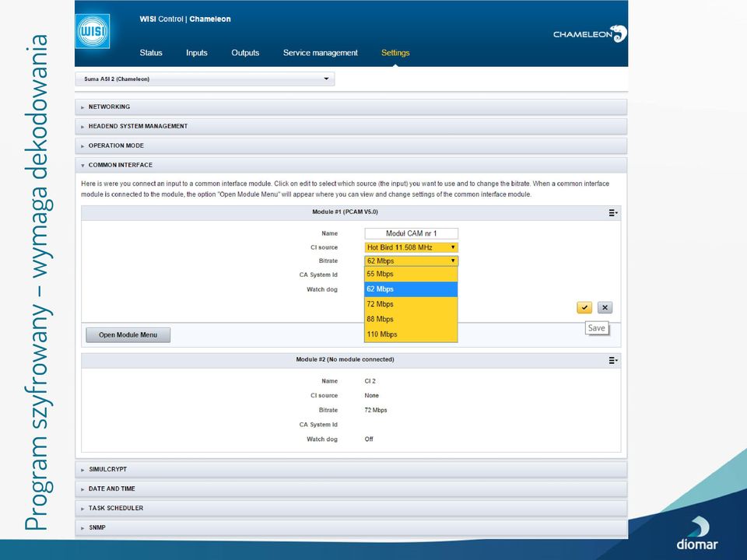
Task: Open Module #1 options menu icon
Action: 613,213
